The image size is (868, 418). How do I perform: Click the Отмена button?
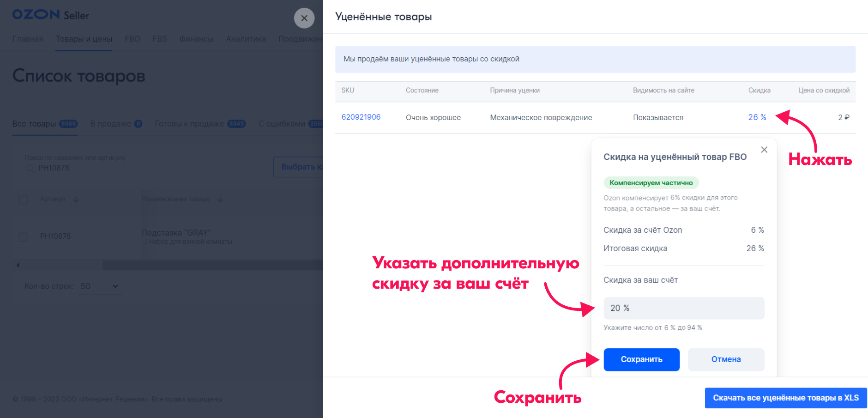point(726,359)
